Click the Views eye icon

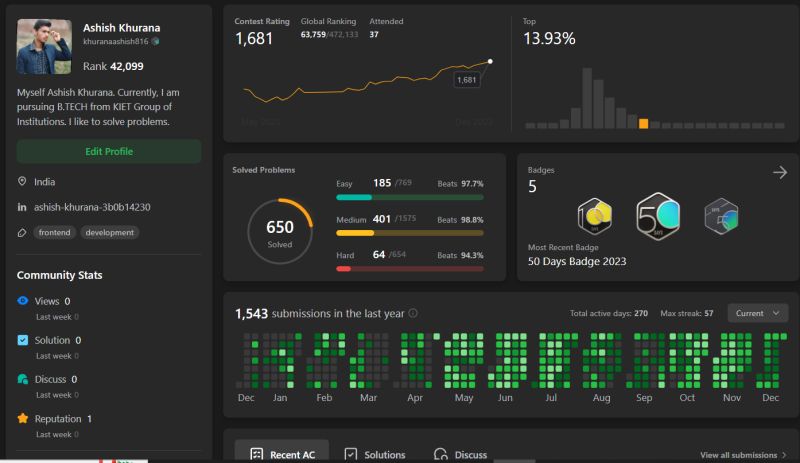pos(22,301)
